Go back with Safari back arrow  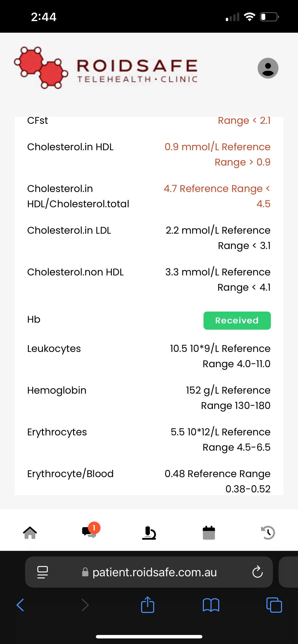[20, 605]
